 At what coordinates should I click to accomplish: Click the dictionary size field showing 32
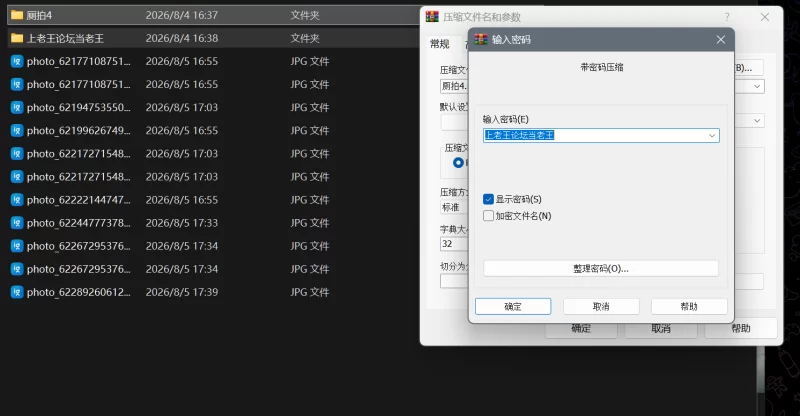tap(454, 244)
